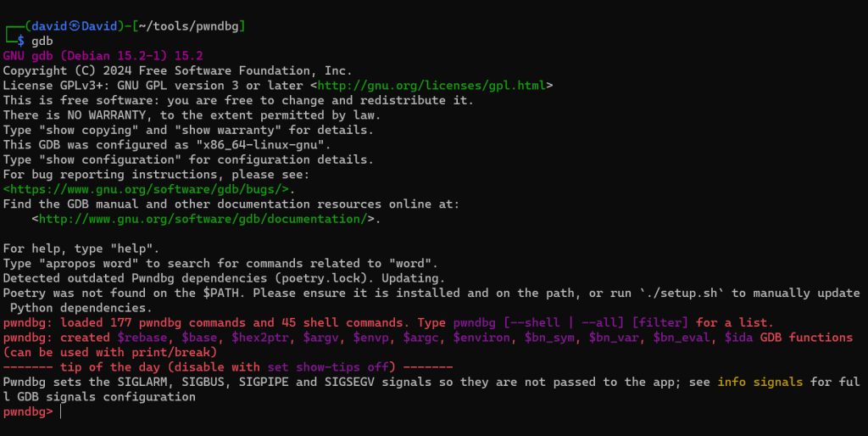
Task: Click the "x86_64-linux-gnu" configuration text
Action: point(268,145)
